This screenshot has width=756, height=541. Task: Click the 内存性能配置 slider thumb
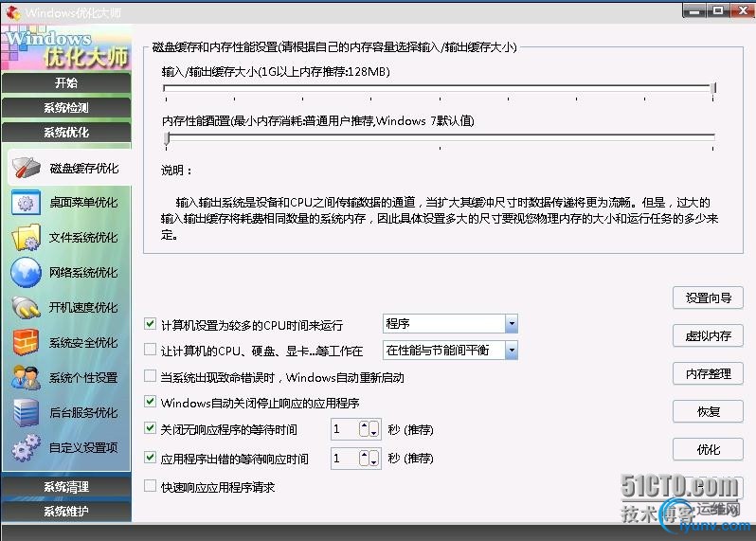(x=167, y=138)
